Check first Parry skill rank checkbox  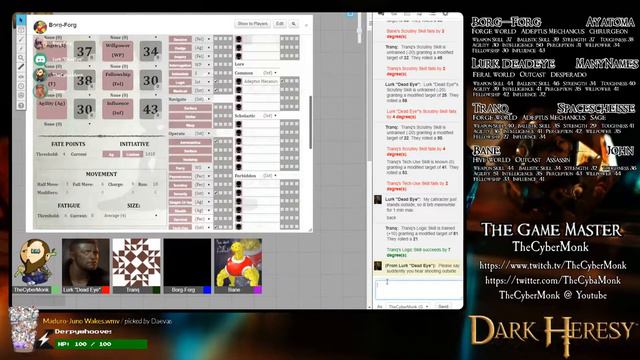(x=216, y=168)
